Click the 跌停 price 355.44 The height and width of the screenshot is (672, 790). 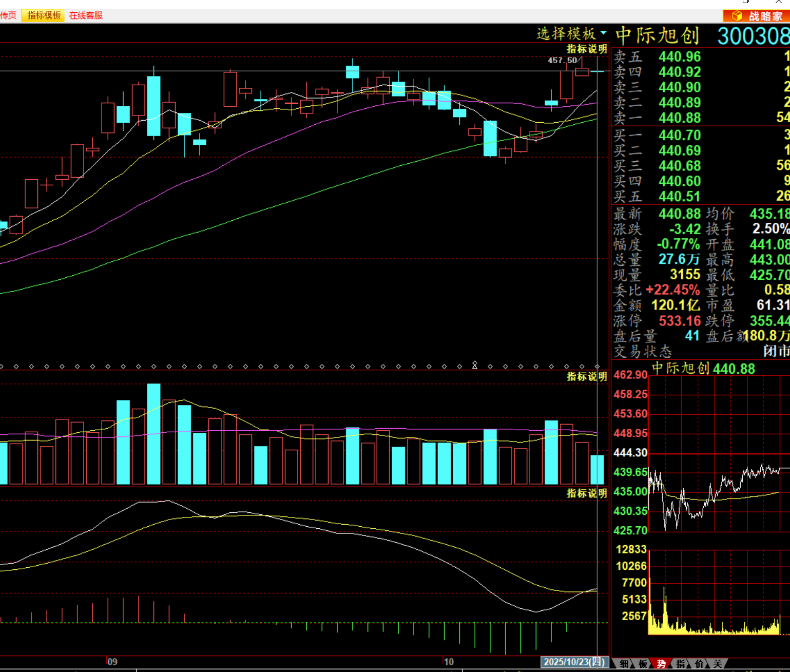coord(769,321)
